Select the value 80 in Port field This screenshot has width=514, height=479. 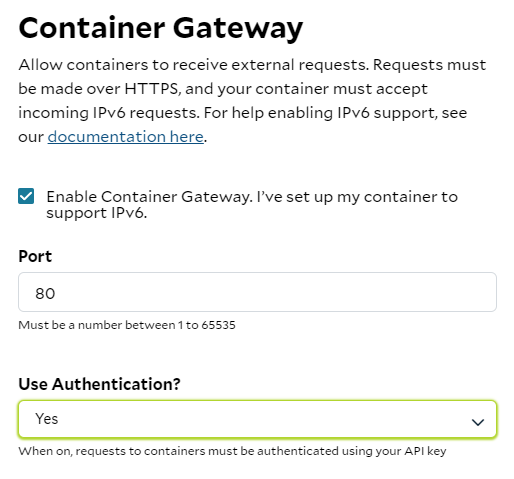(x=45, y=294)
